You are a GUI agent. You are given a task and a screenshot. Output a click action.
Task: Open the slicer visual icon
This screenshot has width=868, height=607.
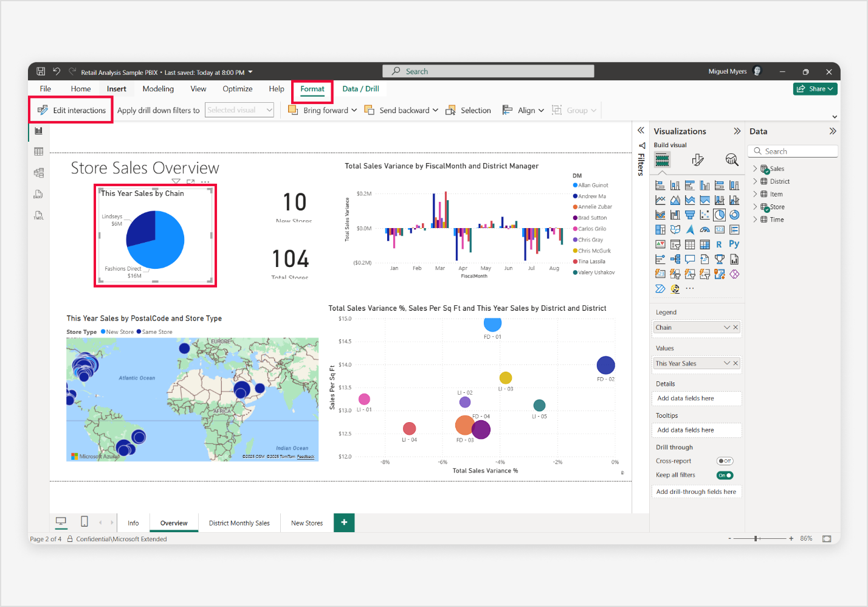coord(675,244)
